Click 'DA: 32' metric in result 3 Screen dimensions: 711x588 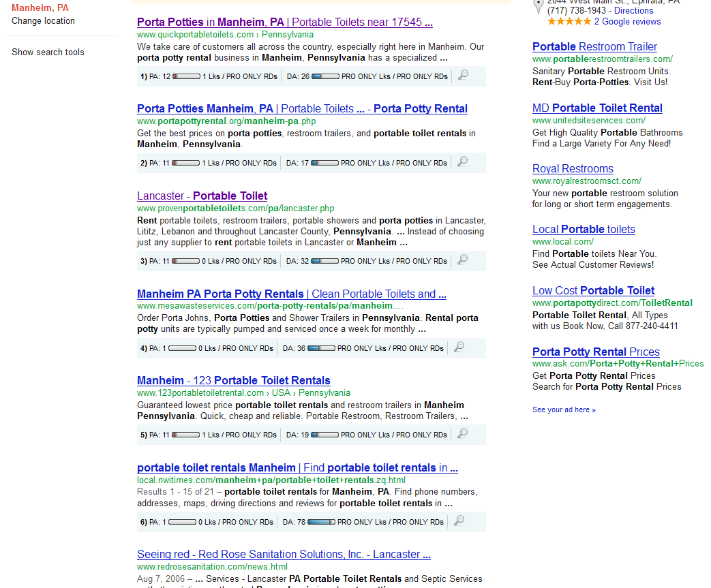coord(297,261)
